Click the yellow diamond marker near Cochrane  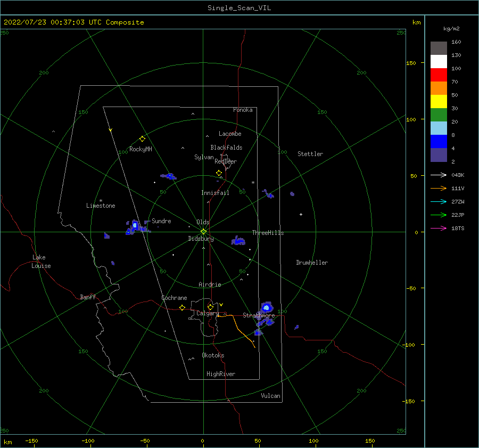tap(183, 307)
